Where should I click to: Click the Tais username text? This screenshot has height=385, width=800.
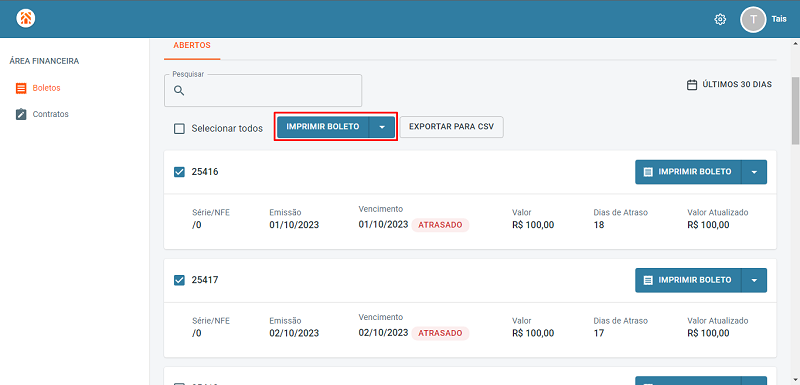tap(779, 19)
